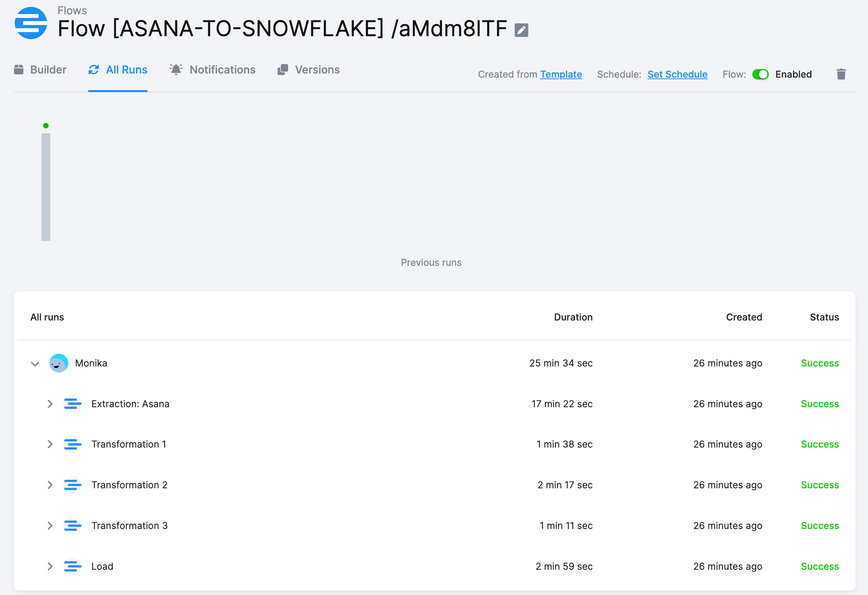
Task: Click the trash icon to delete the flow
Action: pyautogui.click(x=841, y=74)
